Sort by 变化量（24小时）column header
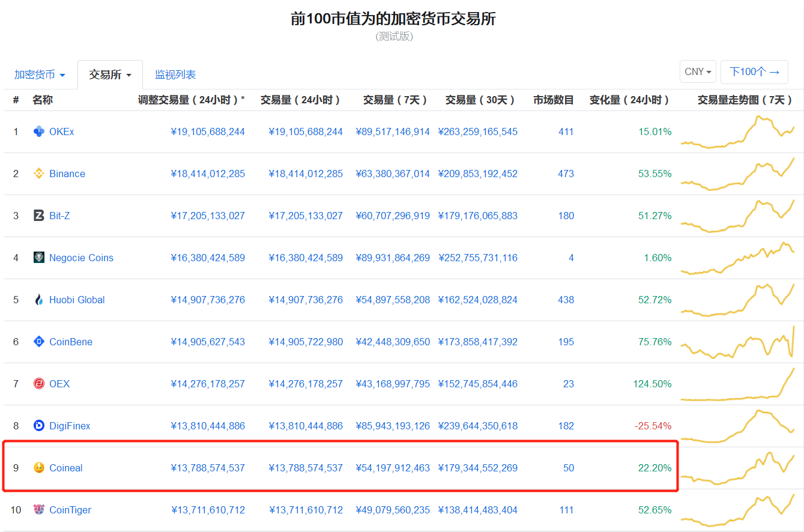 pyautogui.click(x=630, y=100)
